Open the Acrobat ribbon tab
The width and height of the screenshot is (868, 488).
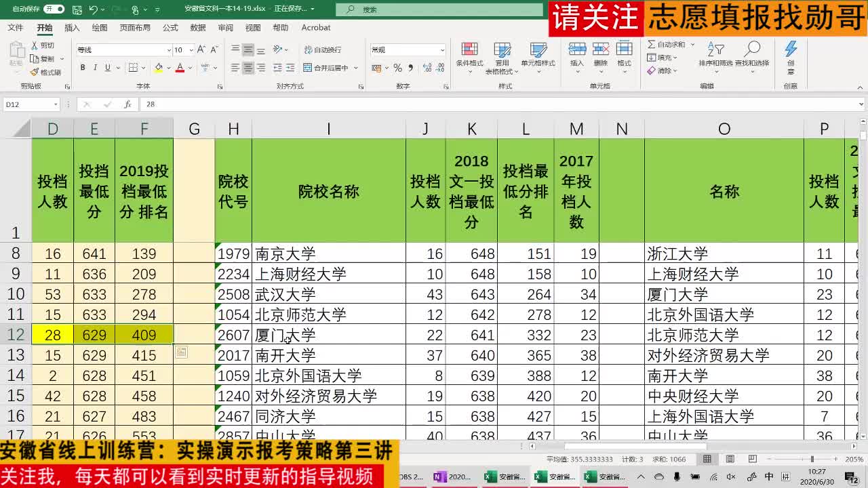point(316,28)
